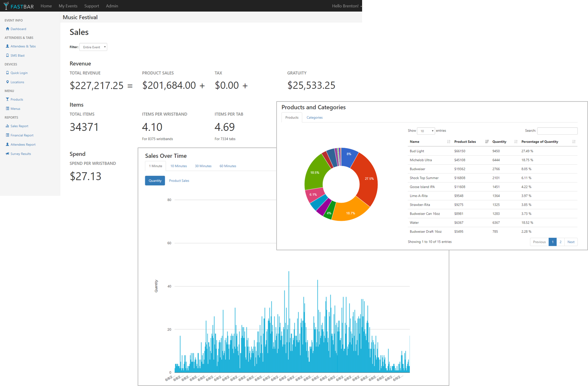Click the total revenue $227,217.25 value
This screenshot has width=588, height=386.
click(x=97, y=85)
